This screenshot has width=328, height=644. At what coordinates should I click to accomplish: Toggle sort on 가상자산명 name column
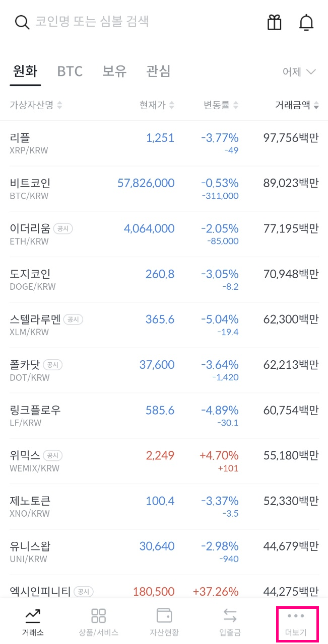(35, 105)
